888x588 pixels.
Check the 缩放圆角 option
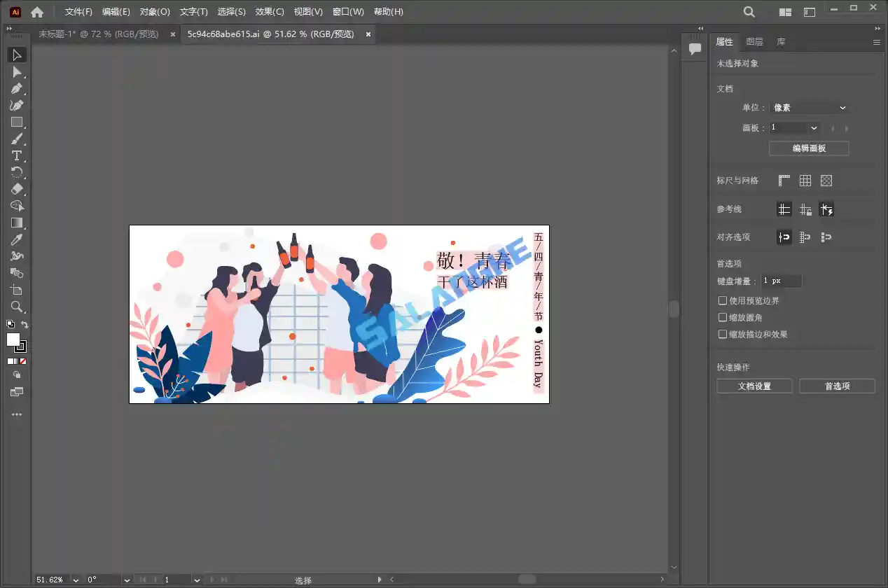point(722,317)
